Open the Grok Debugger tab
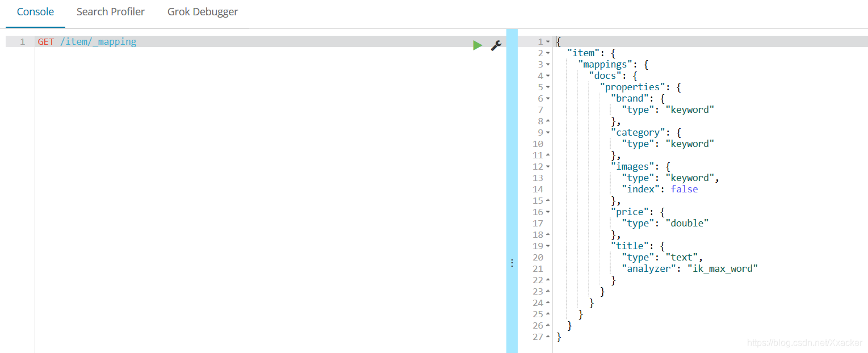868x353 pixels. [x=203, y=12]
